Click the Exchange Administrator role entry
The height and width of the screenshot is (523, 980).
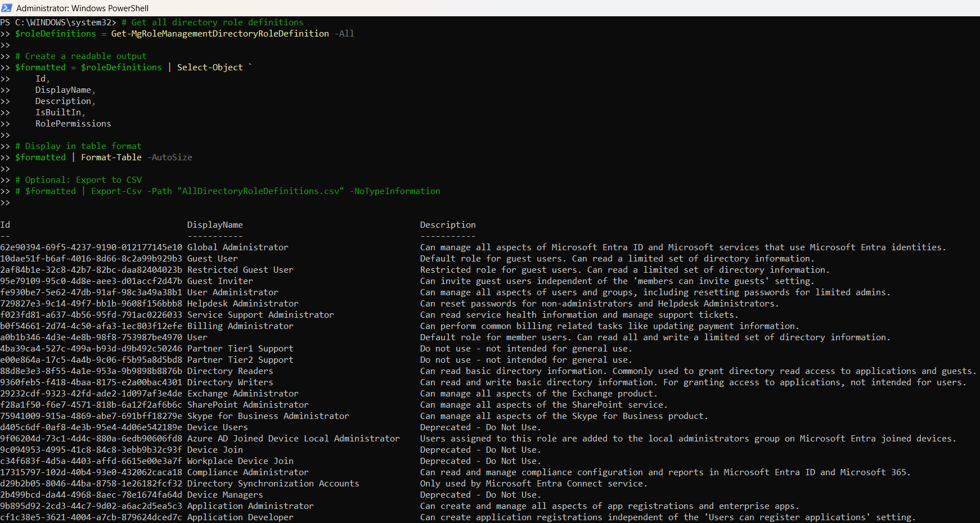(242, 394)
